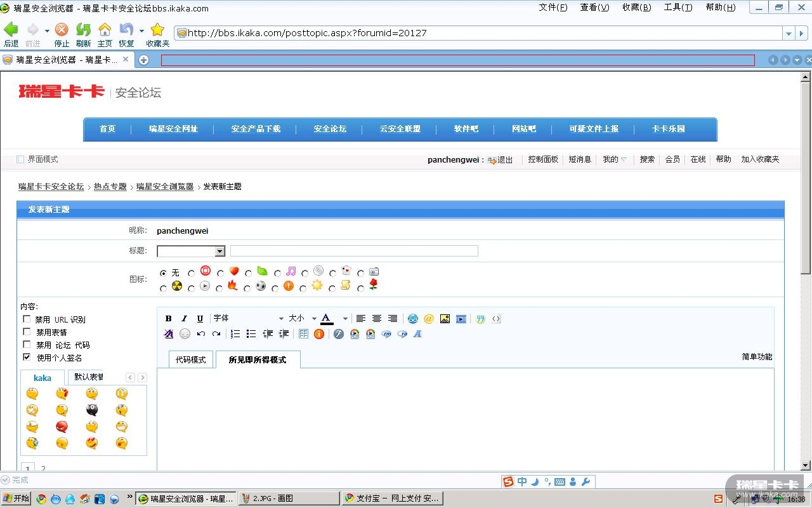The width and height of the screenshot is (812, 508).
Task: Check the disable forum code checkbox
Action: tap(27, 344)
